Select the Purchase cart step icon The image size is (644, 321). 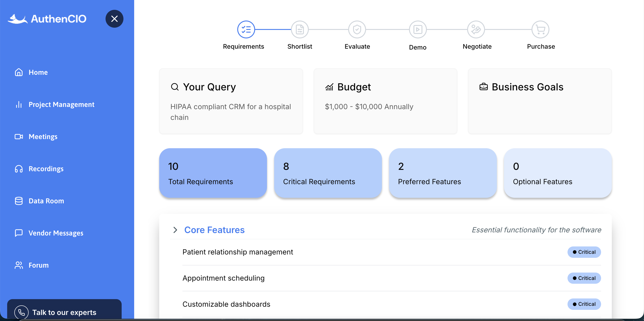click(540, 29)
